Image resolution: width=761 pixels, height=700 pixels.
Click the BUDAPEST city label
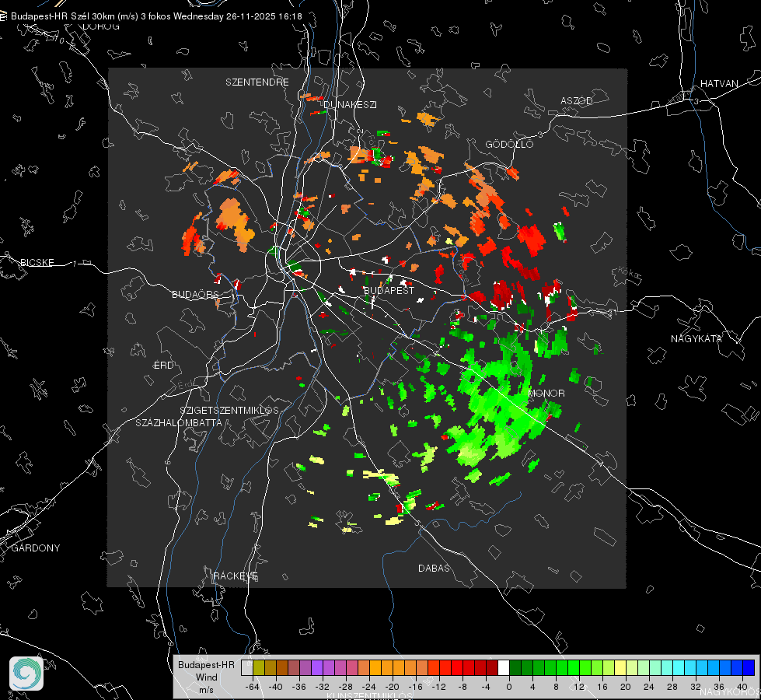389,290
